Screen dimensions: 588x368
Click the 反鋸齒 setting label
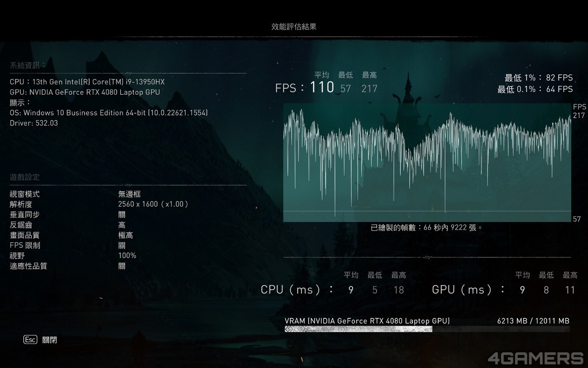click(21, 225)
